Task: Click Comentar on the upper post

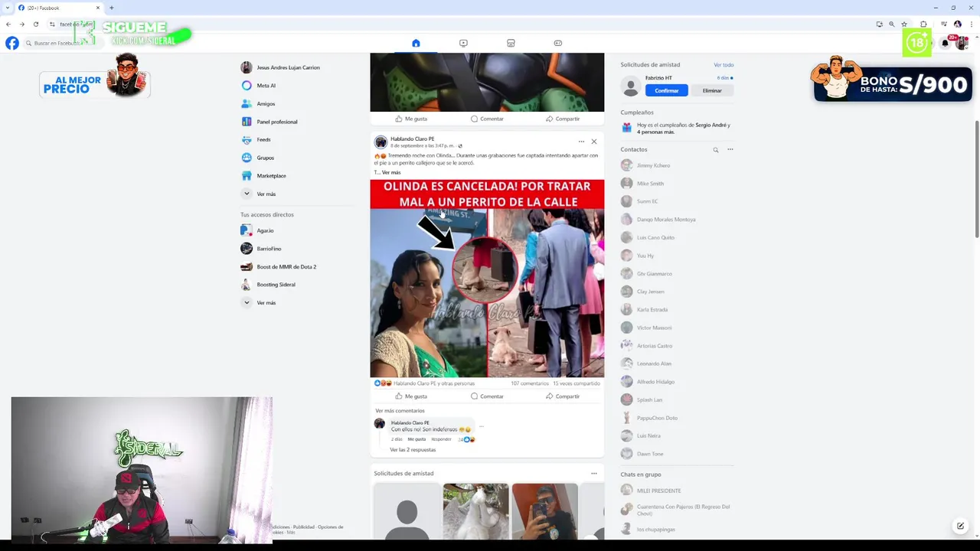Action: 487,119
